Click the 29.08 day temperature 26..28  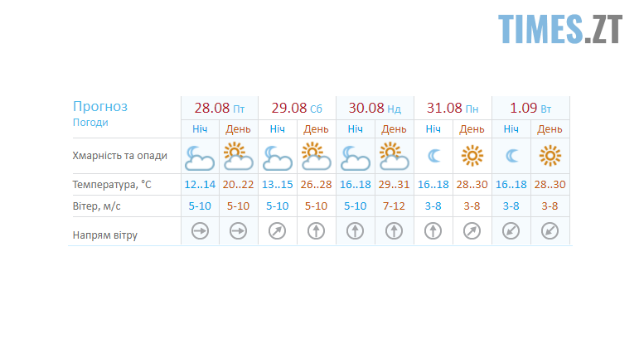316,184
